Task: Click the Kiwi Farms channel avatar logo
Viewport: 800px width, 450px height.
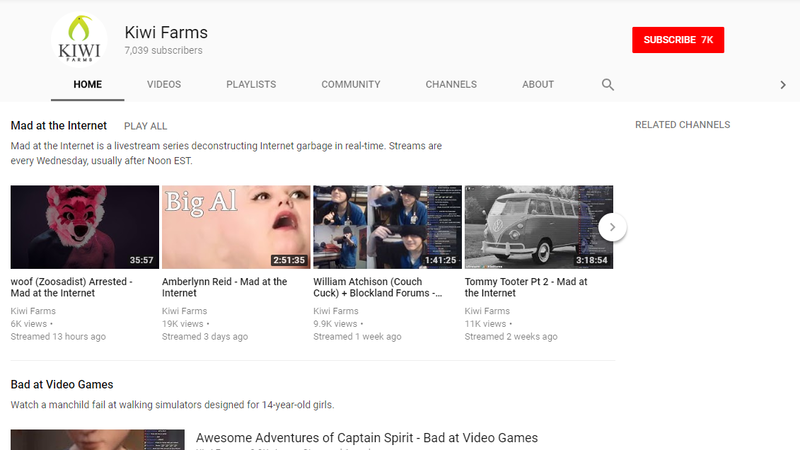Action: [x=80, y=40]
